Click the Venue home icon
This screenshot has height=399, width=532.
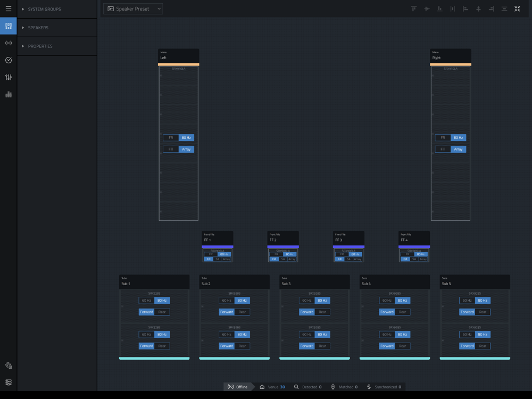coord(262,387)
